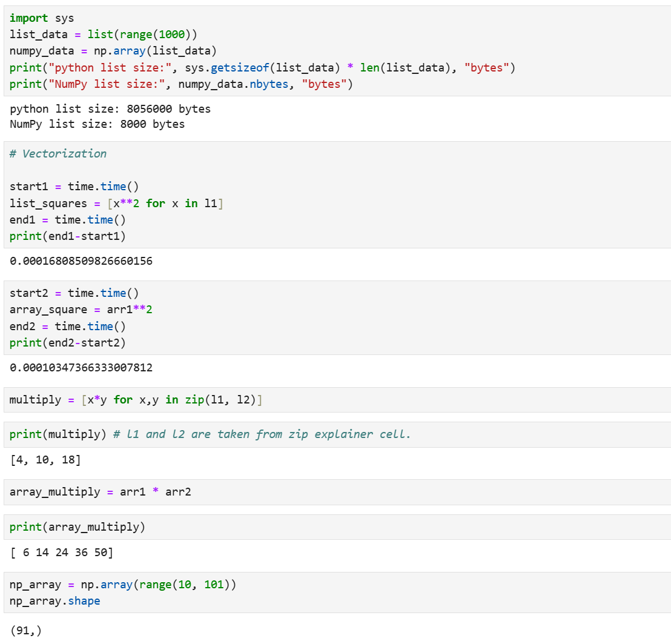Image resolution: width=671 pixels, height=644 pixels.
Task: Select the 'python list size: 8056000 bytes' output
Action: pyautogui.click(x=110, y=109)
